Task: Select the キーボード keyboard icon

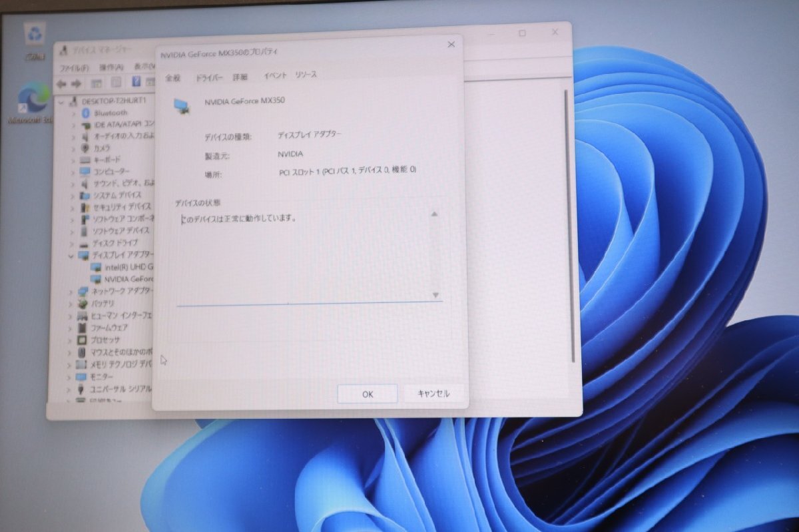Action: (x=85, y=160)
